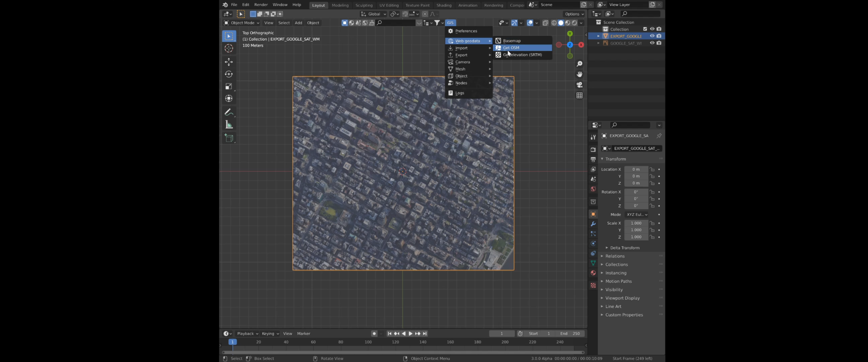Toggle camera view in viewport
Image resolution: width=868 pixels, height=362 pixels.
click(579, 85)
